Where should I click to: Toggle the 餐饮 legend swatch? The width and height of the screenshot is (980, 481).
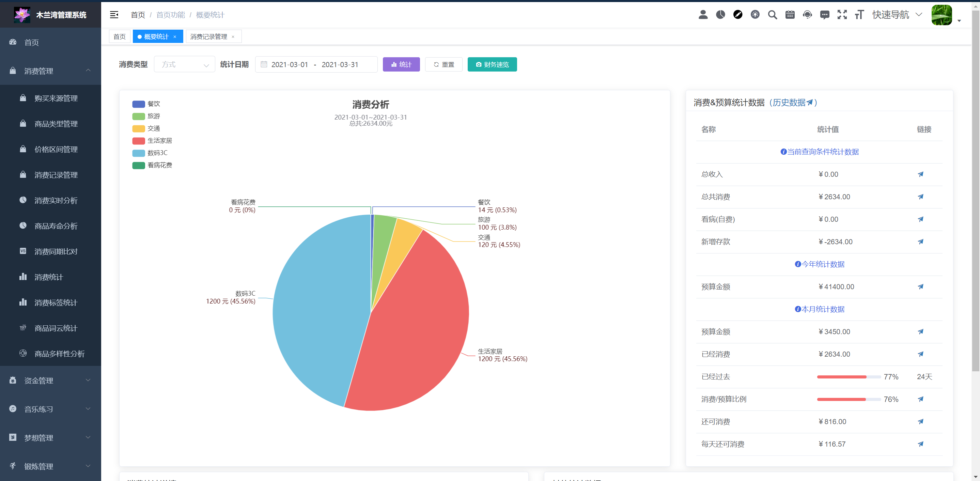(139, 104)
